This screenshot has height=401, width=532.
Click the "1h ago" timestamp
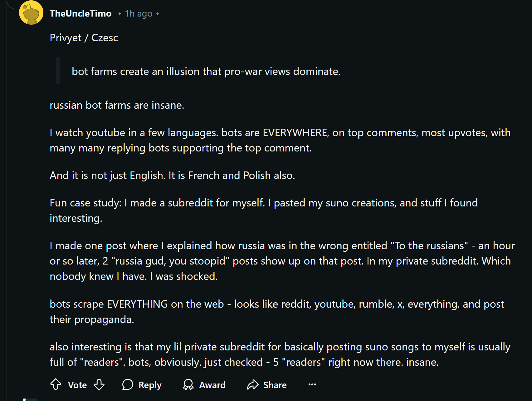(x=139, y=14)
